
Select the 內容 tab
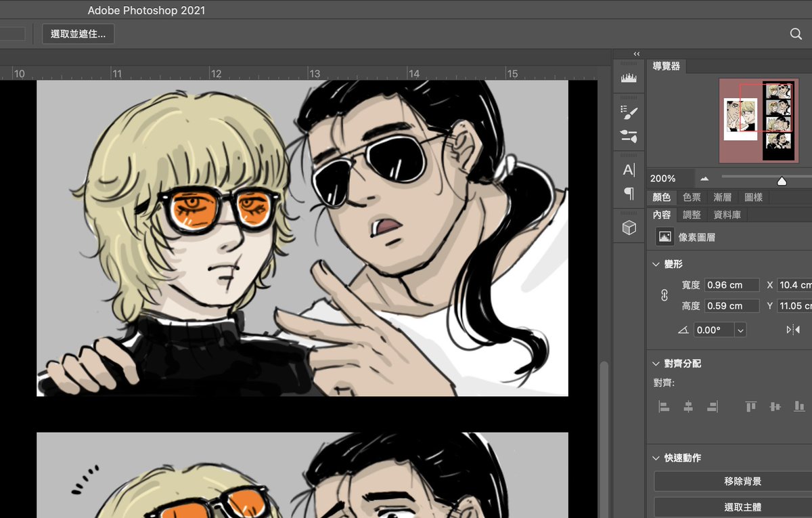pyautogui.click(x=661, y=215)
